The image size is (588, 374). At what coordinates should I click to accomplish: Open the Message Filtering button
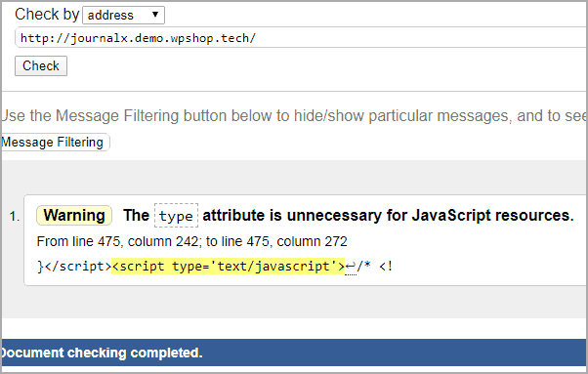pyautogui.click(x=55, y=142)
